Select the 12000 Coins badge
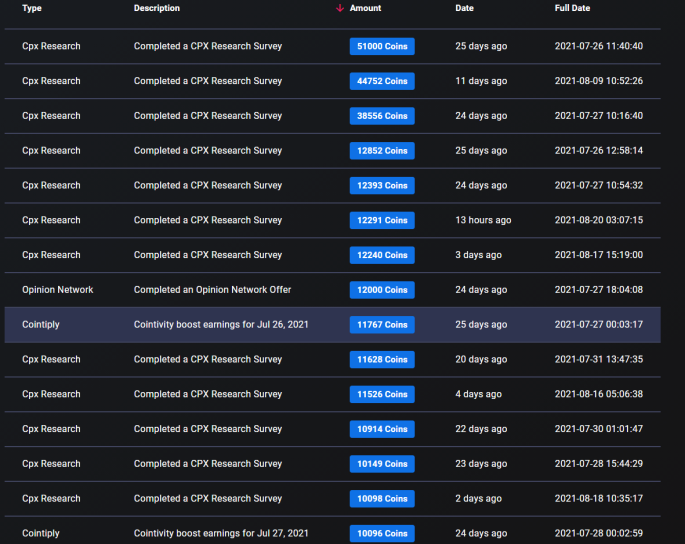This screenshot has height=544, width=685. click(x=382, y=290)
